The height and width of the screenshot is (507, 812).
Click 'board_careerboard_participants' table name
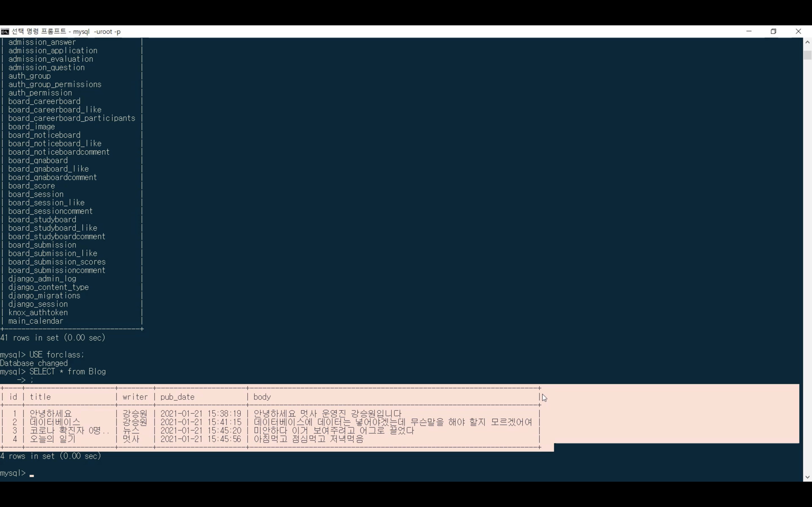coord(71,118)
